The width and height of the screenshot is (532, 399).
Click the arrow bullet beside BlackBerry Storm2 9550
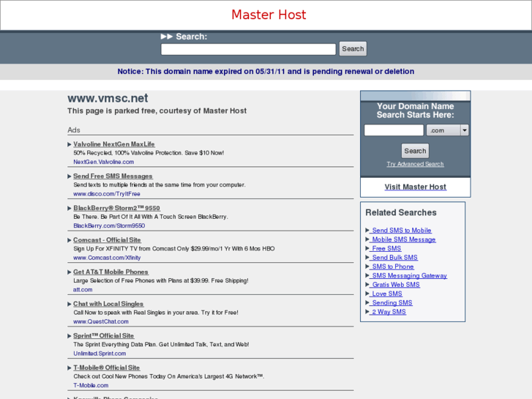[70, 208]
